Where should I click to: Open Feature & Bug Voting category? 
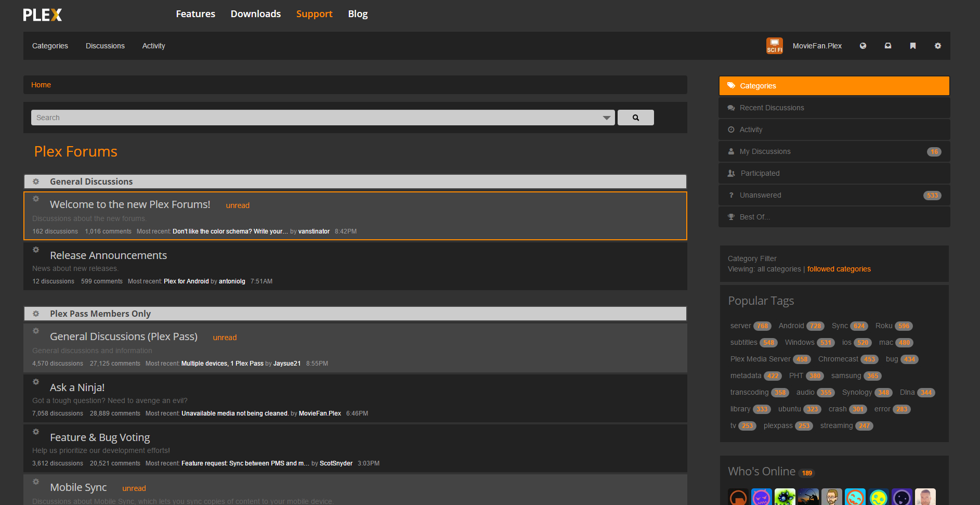pos(100,437)
